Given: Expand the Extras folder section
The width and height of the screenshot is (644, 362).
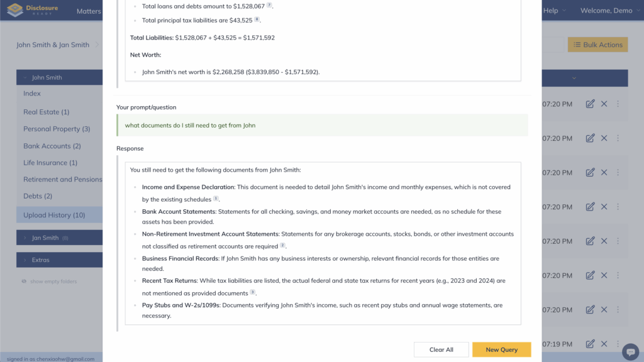Looking at the screenshot, I should 40,260.
